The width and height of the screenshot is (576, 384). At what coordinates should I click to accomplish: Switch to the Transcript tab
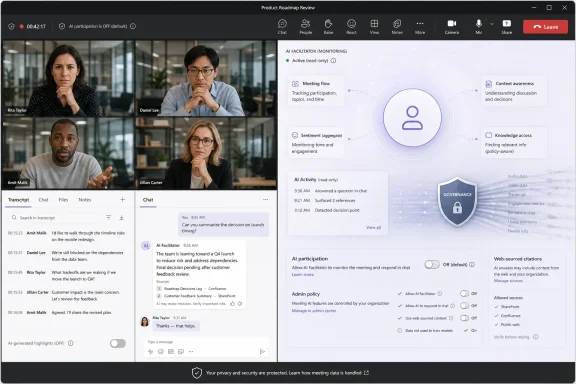point(18,200)
